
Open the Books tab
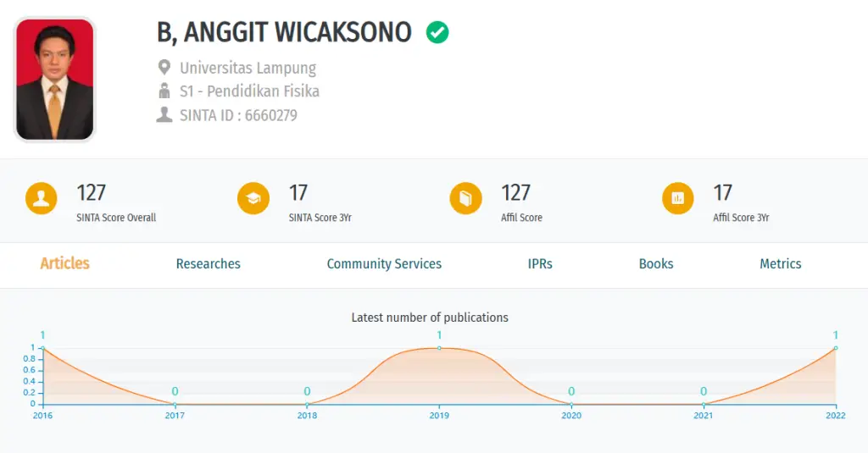point(656,264)
